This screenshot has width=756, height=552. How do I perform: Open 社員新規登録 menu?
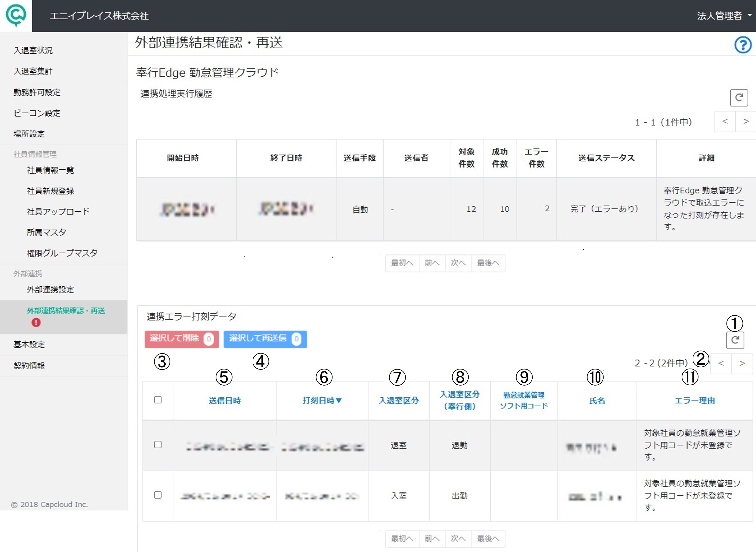pos(50,191)
